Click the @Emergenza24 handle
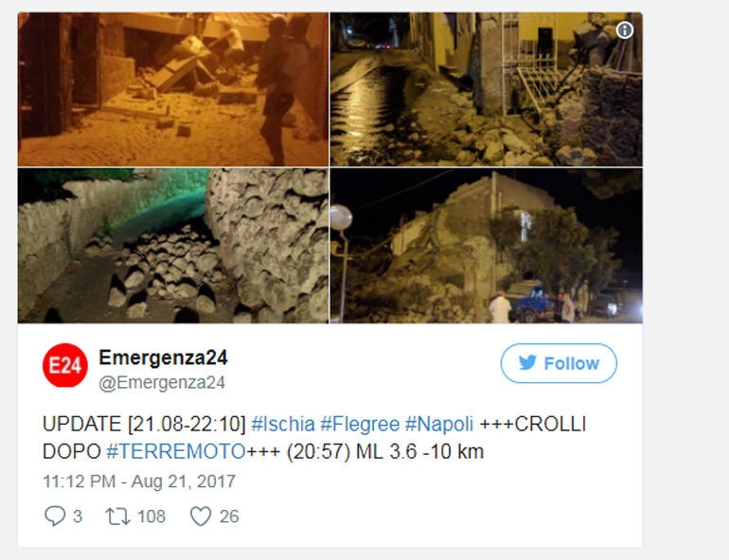 pos(162,382)
